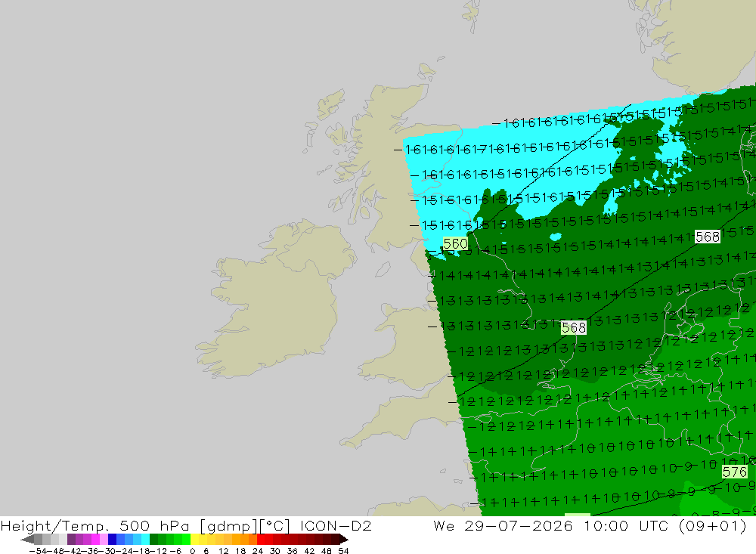Click the -54 value on the color scale

[x=39, y=551]
